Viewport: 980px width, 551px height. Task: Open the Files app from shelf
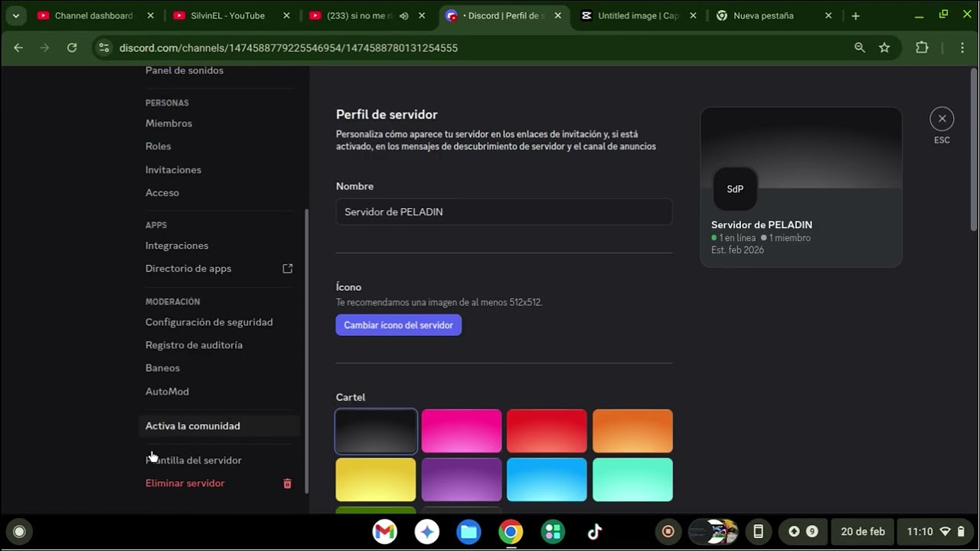click(469, 532)
